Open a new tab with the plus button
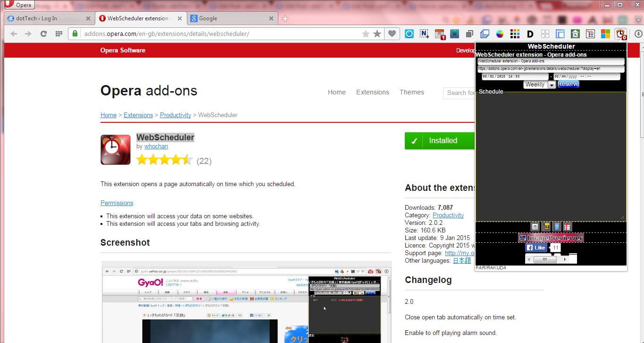The width and height of the screenshot is (644, 343). click(x=285, y=19)
